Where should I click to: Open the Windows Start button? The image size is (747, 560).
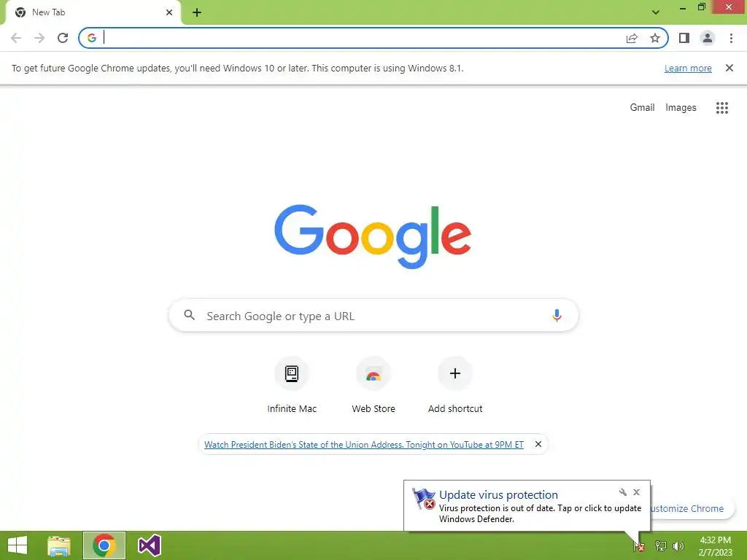point(18,545)
